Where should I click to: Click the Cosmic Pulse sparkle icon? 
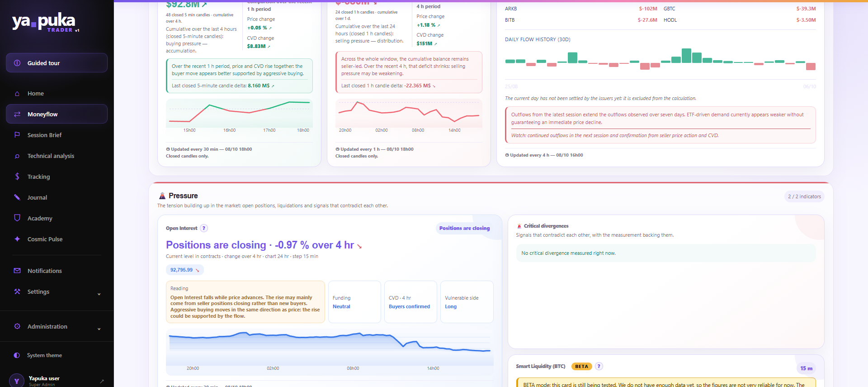point(17,239)
